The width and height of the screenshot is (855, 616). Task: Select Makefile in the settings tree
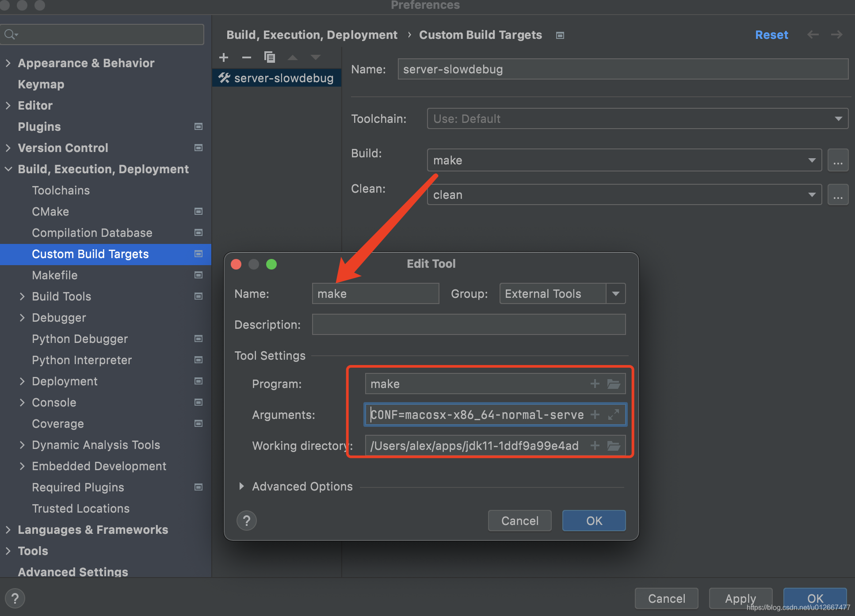click(55, 275)
